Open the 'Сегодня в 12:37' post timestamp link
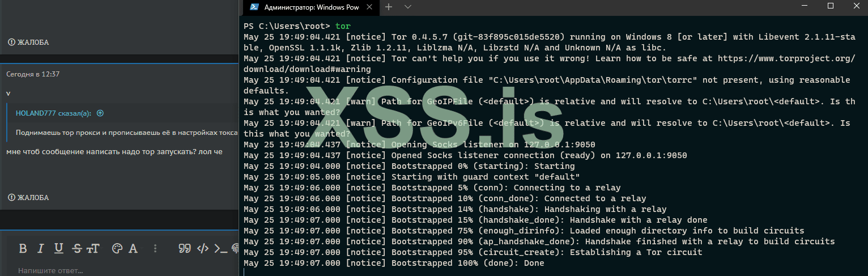The width and height of the screenshot is (868, 276). pyautogui.click(x=33, y=74)
